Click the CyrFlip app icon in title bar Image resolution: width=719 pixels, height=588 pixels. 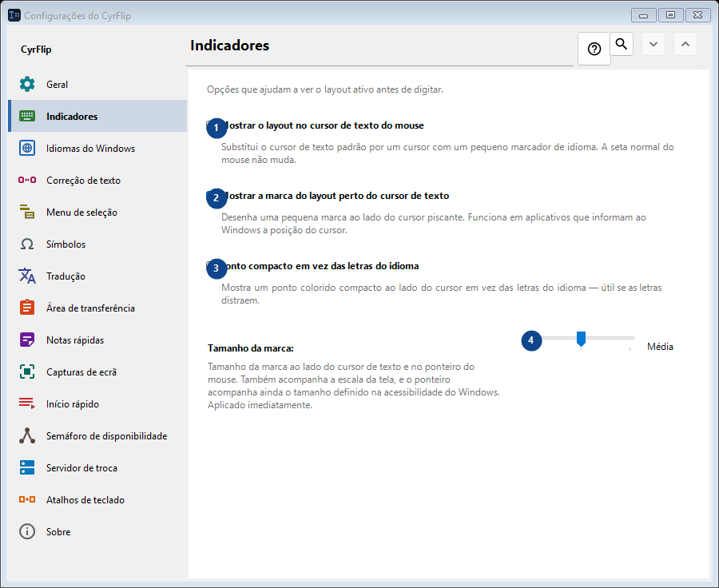point(14,15)
